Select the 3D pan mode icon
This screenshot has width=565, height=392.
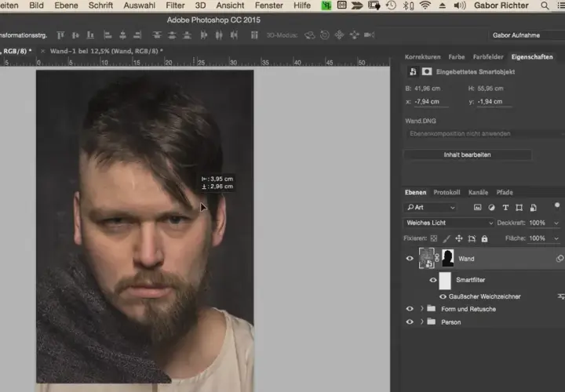(x=340, y=35)
